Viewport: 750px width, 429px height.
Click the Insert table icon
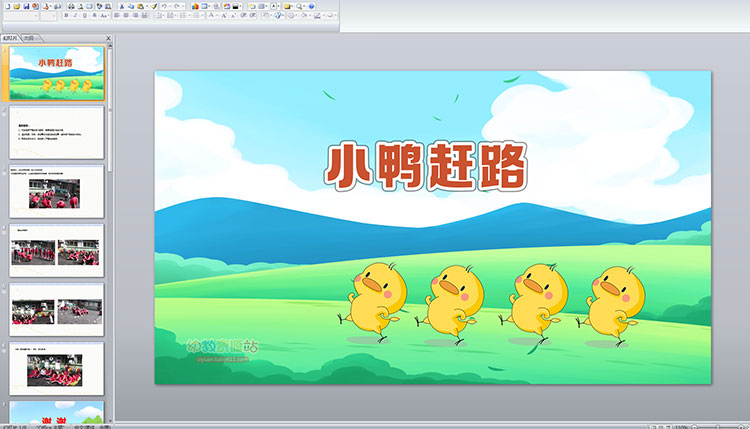click(204, 7)
